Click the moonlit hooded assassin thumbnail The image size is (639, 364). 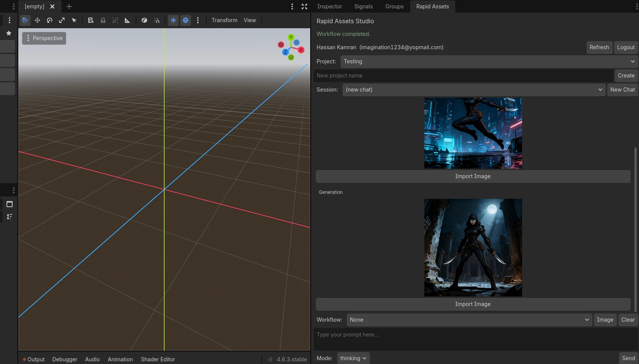(473, 248)
